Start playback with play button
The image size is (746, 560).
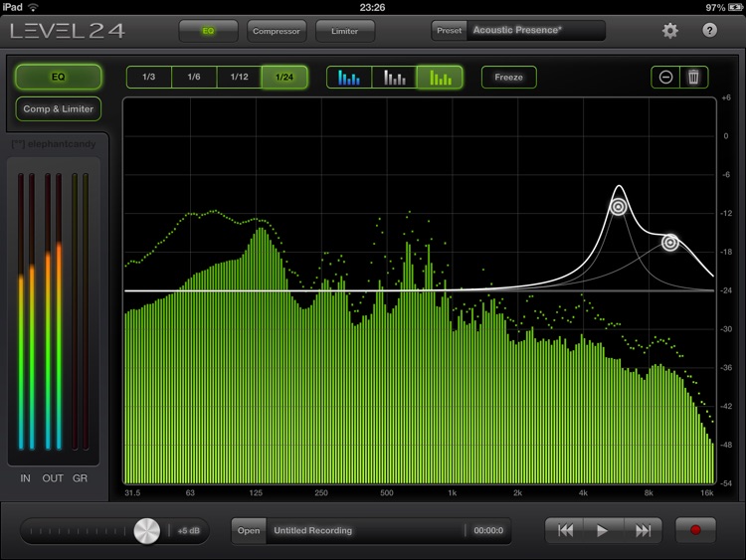click(x=603, y=530)
